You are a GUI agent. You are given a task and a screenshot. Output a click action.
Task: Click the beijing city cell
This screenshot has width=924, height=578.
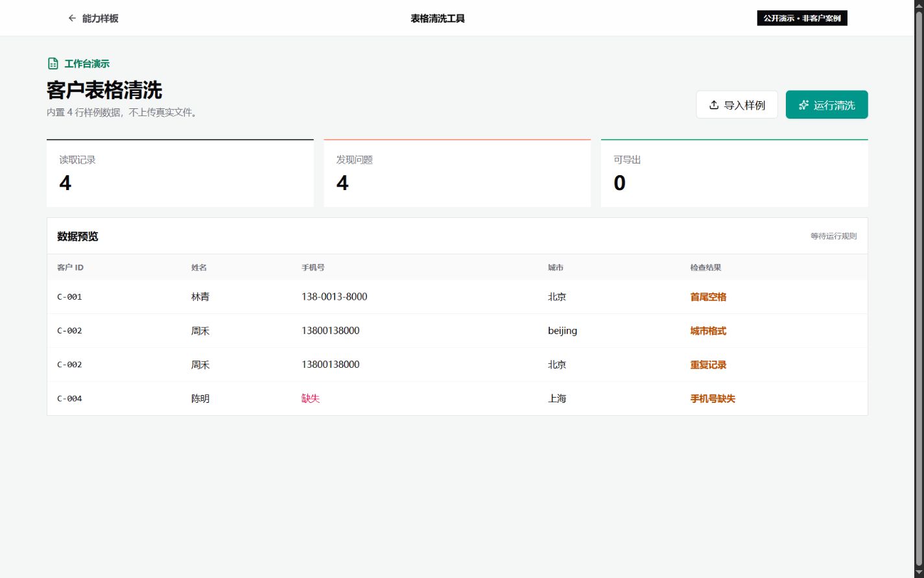[x=562, y=331]
